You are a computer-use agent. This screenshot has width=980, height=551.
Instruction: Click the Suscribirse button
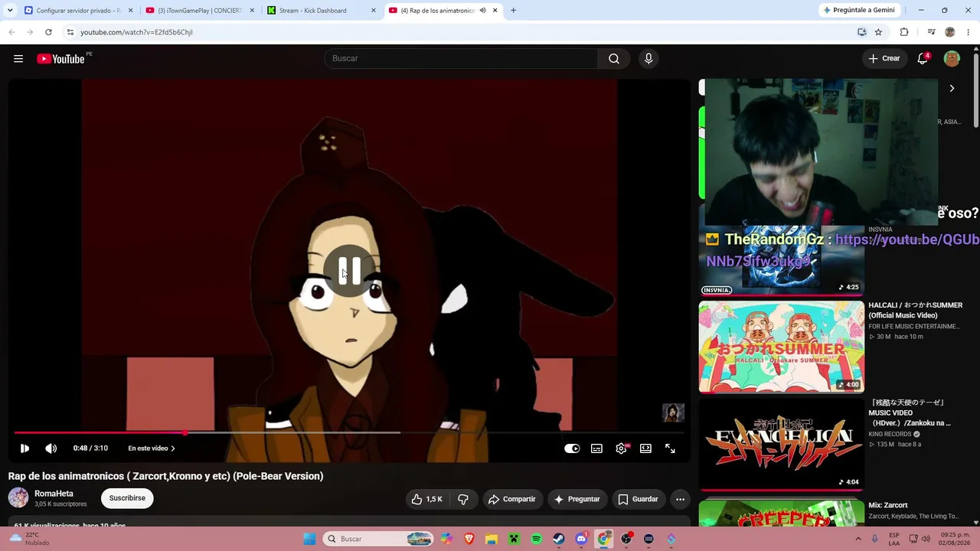click(127, 498)
